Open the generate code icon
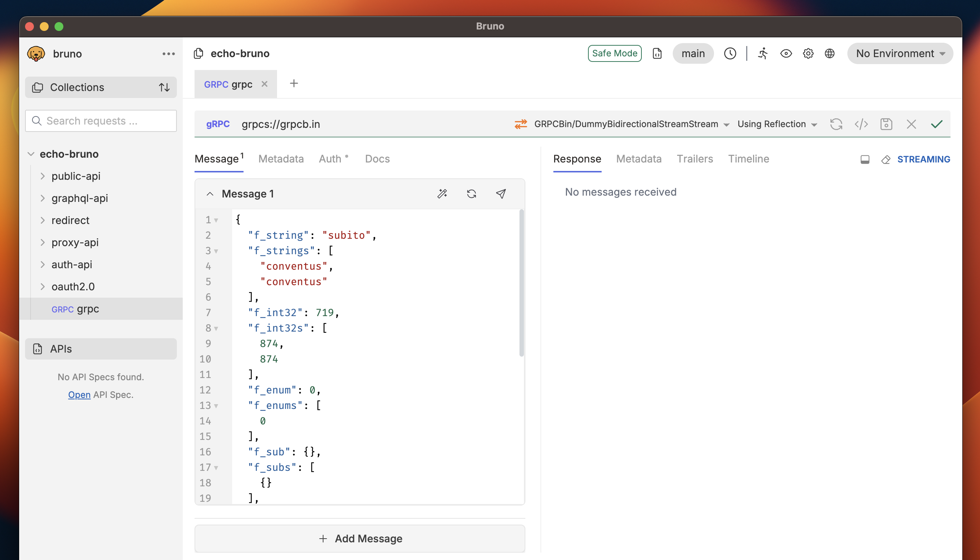Image resolution: width=980 pixels, height=560 pixels. coord(861,124)
